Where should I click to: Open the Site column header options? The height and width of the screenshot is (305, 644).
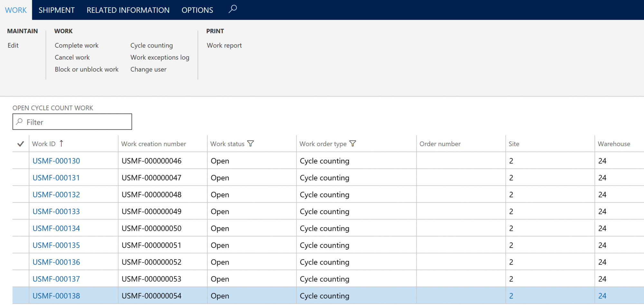pos(514,144)
